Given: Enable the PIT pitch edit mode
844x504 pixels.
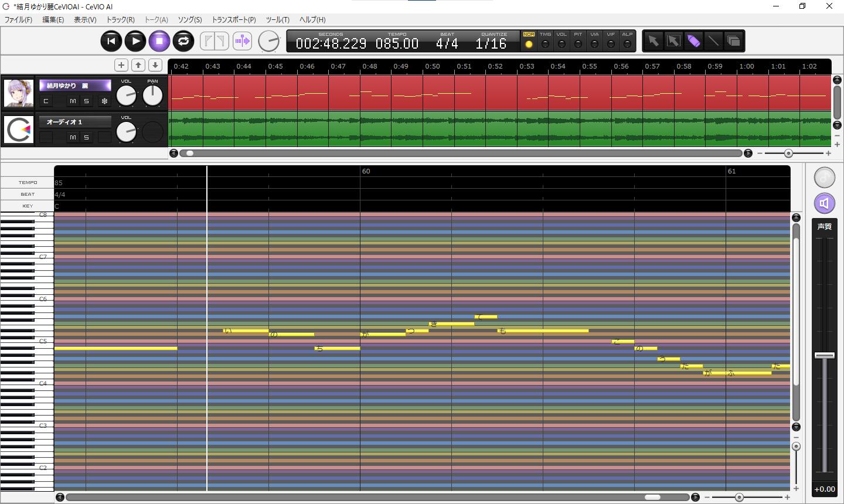Looking at the screenshot, I should (x=578, y=44).
